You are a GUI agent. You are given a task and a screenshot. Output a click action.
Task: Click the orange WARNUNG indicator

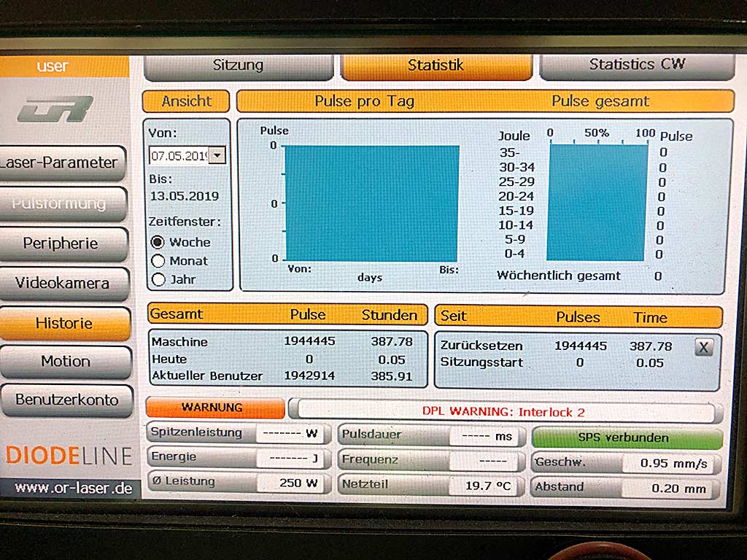tap(213, 408)
